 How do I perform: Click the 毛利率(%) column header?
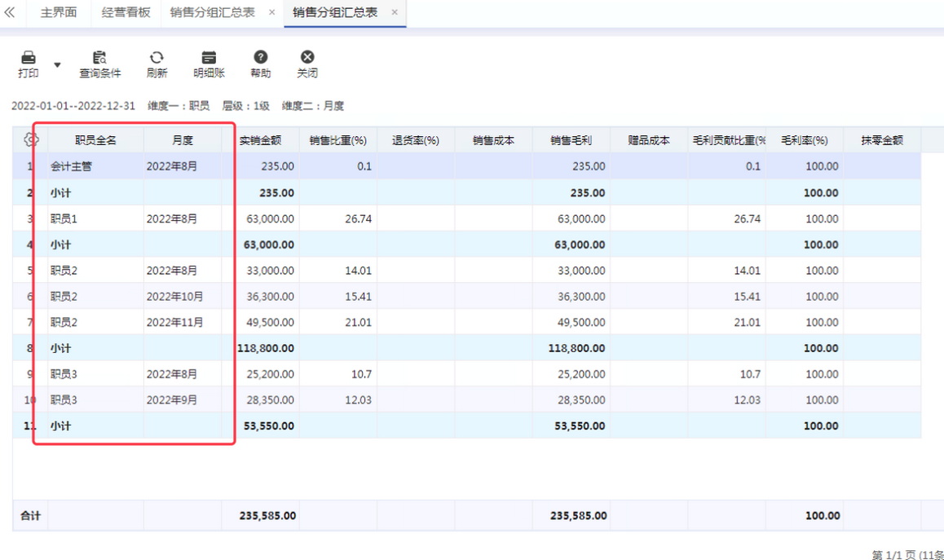point(804,140)
